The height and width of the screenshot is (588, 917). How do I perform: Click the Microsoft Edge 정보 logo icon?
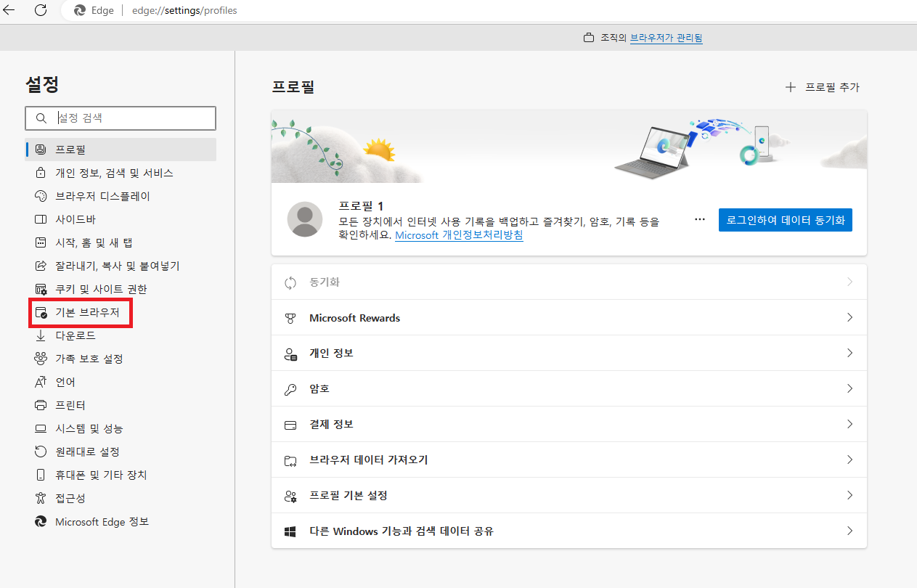(41, 521)
